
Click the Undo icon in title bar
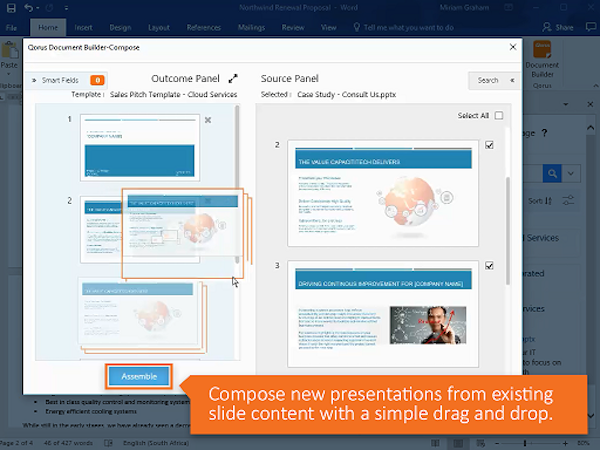click(29, 8)
